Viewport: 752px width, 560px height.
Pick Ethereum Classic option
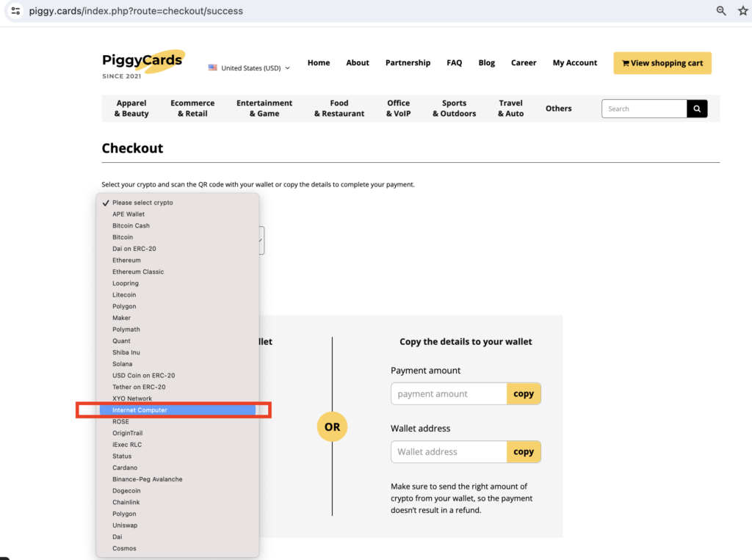[178, 272]
